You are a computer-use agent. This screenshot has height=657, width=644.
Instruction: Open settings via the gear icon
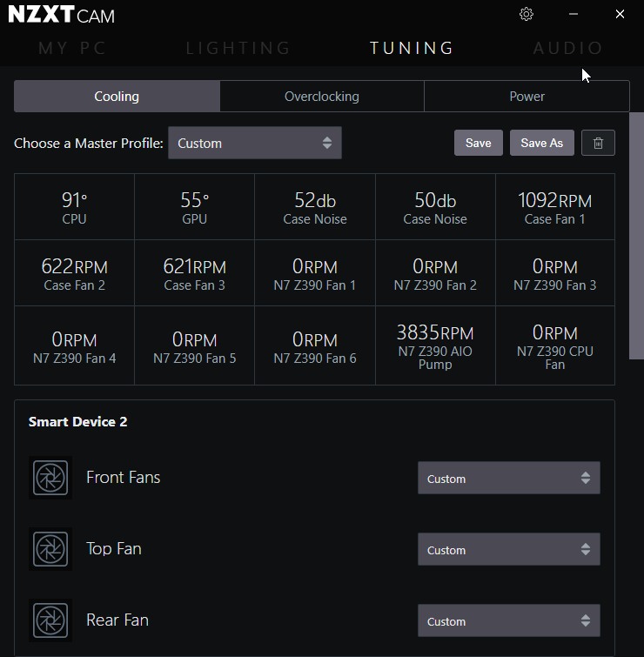[x=526, y=14]
